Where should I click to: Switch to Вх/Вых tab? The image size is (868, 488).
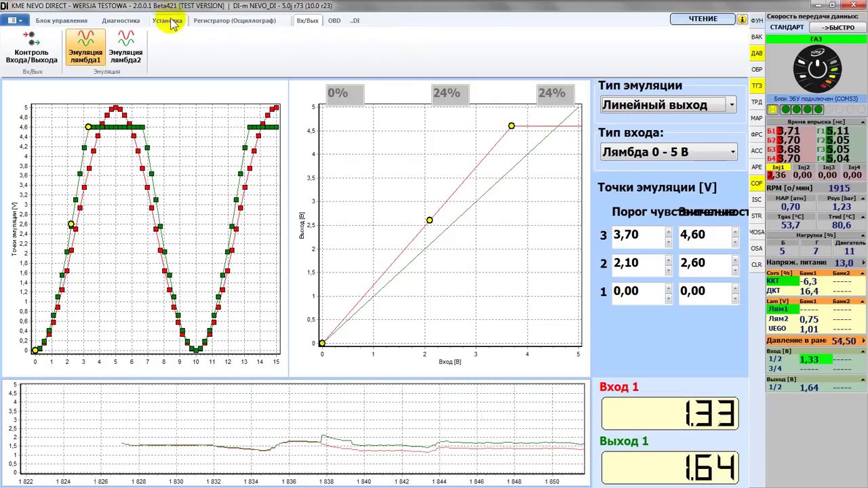click(x=307, y=20)
